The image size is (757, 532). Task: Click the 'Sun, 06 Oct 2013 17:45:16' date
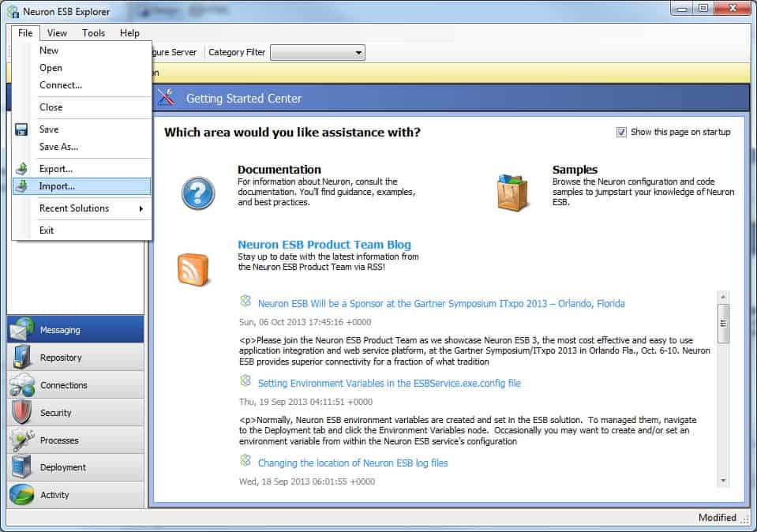click(305, 322)
